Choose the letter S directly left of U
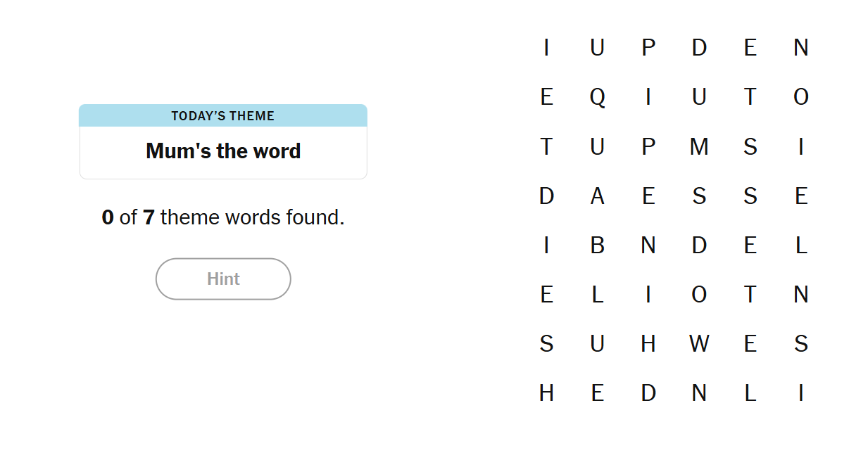The height and width of the screenshot is (453, 868). pyautogui.click(x=546, y=343)
